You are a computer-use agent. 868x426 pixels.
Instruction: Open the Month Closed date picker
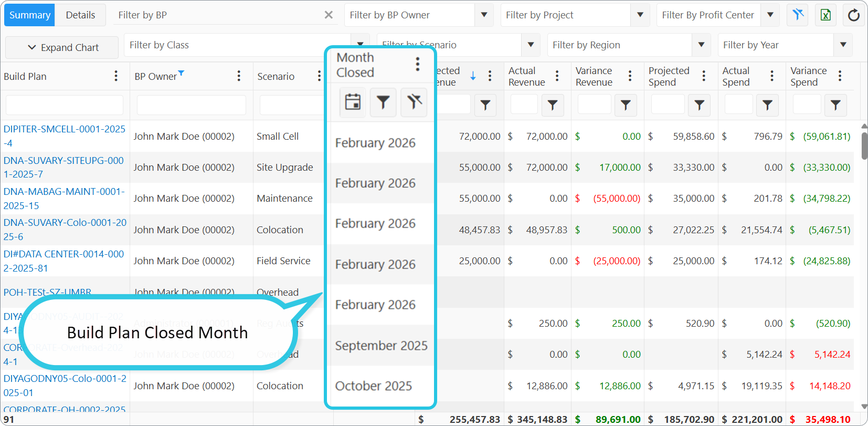[353, 101]
